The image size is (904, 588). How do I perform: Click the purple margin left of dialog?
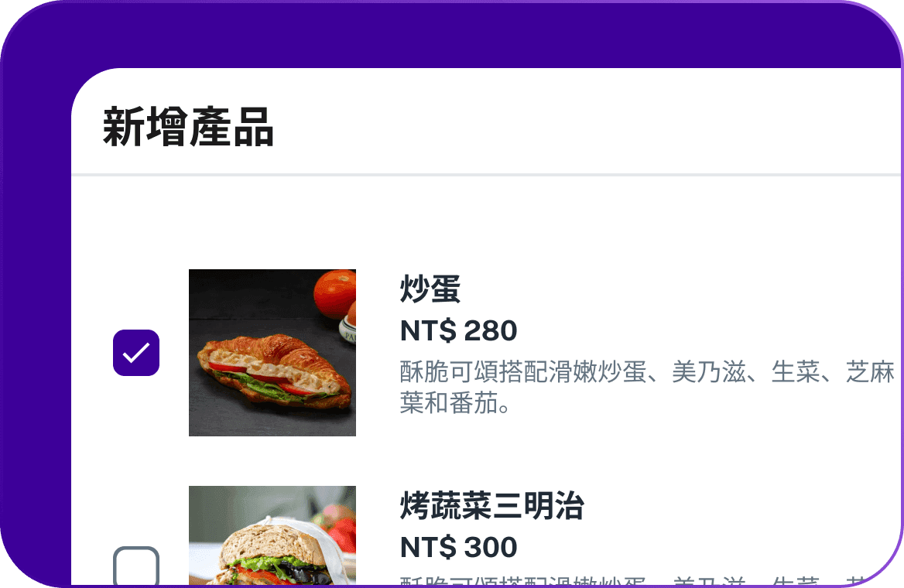coord(36,346)
